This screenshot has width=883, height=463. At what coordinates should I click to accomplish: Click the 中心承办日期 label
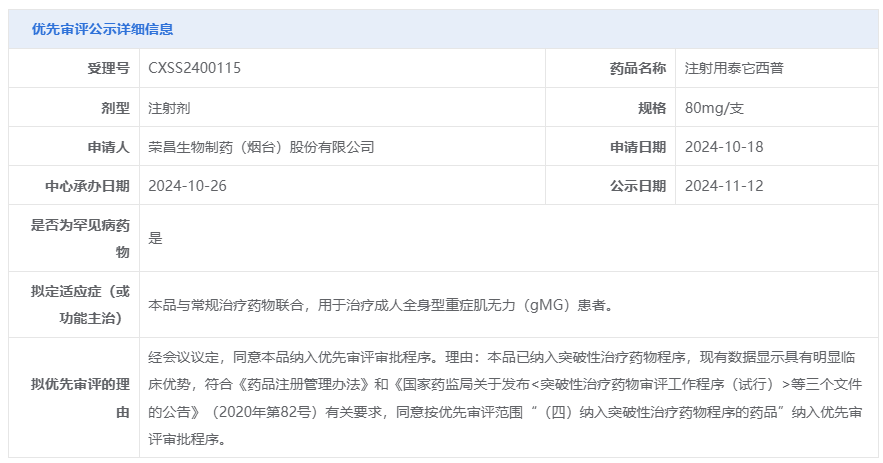(x=87, y=186)
